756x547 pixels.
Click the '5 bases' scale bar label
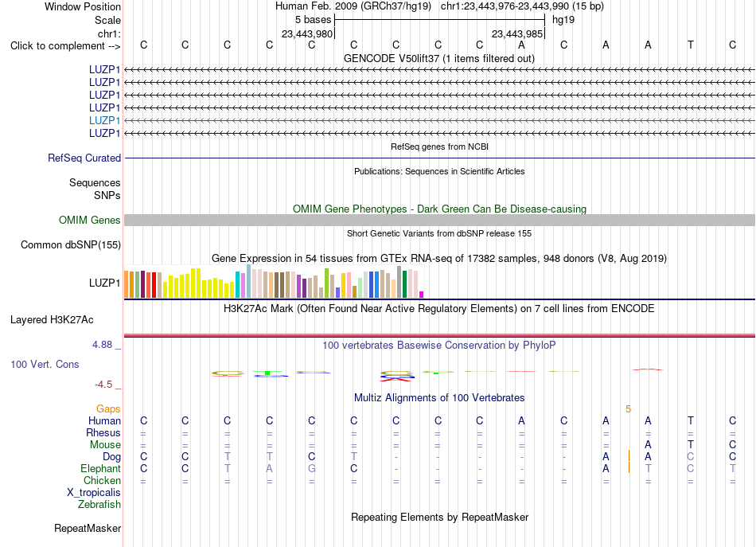click(313, 20)
